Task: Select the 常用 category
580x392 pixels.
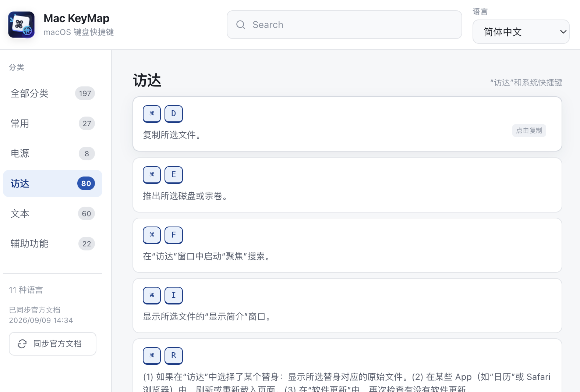Action: tap(53, 124)
